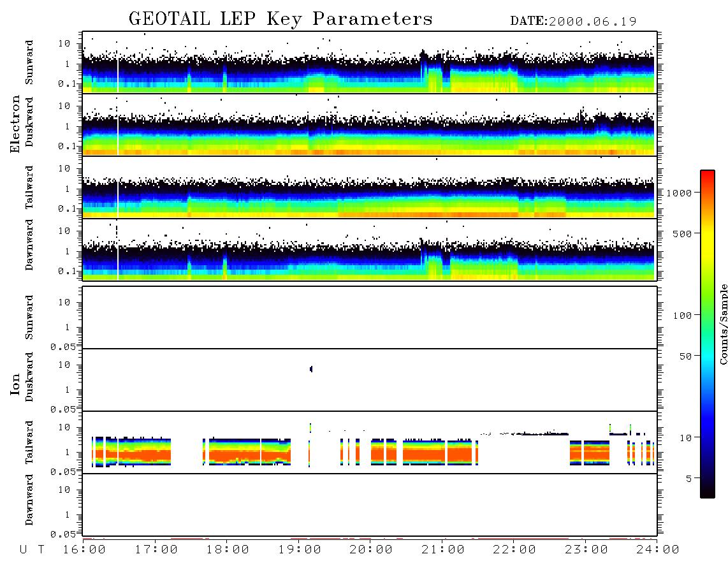Select Electron panel 'Dawnward' label
The width and height of the screenshot is (728, 561).
[x=29, y=245]
